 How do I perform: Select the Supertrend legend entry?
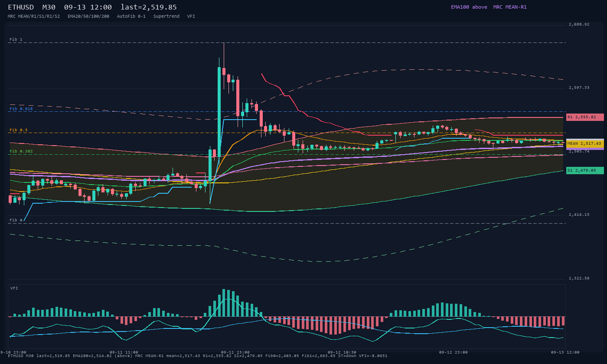(x=166, y=16)
